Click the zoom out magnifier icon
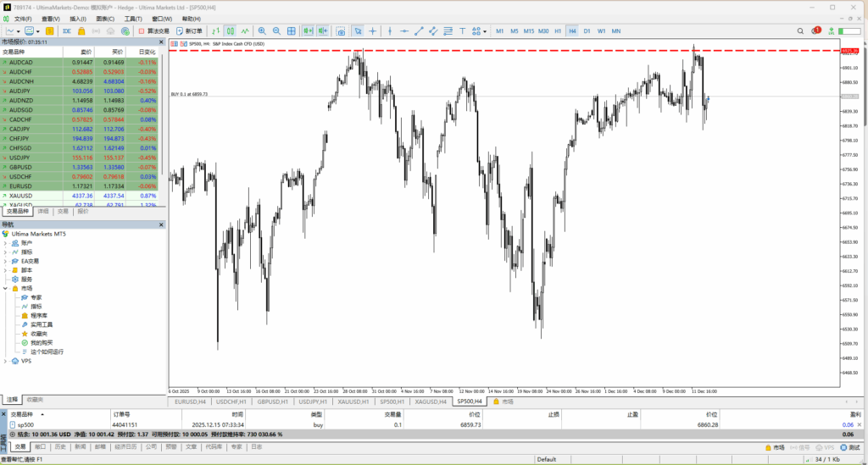This screenshot has height=465, width=868. (x=275, y=31)
